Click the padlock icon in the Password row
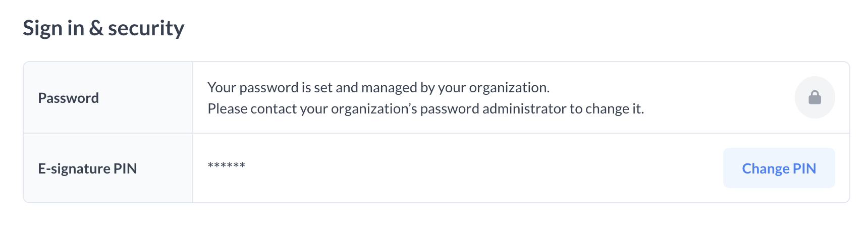The width and height of the screenshot is (868, 231). [x=815, y=97]
